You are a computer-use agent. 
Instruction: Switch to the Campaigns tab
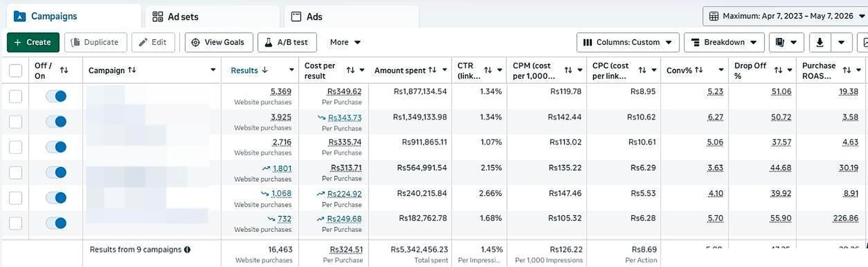pyautogui.click(x=74, y=16)
